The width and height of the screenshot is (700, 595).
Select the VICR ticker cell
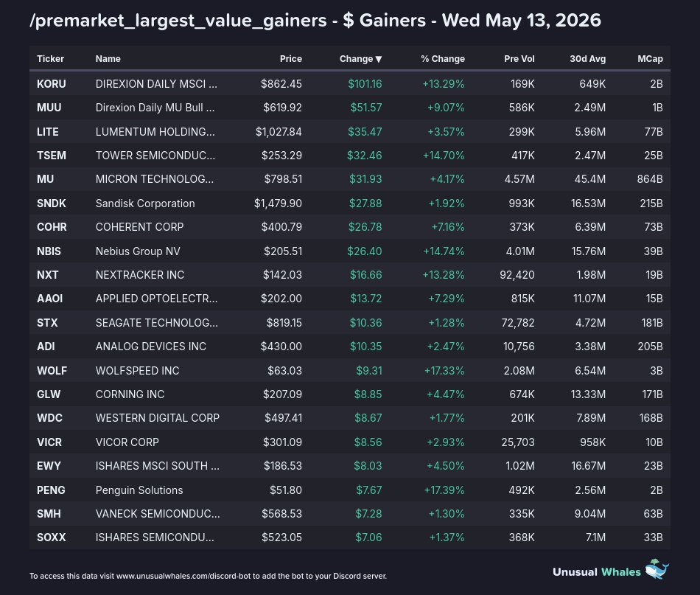pos(49,442)
